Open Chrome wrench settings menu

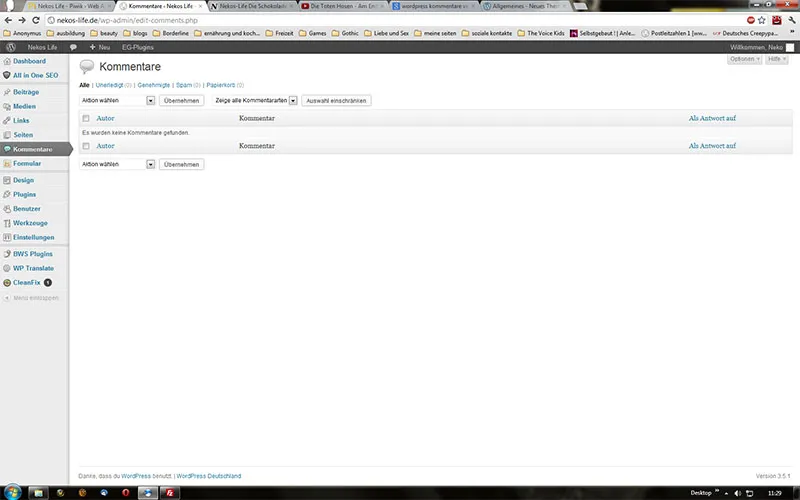point(791,20)
